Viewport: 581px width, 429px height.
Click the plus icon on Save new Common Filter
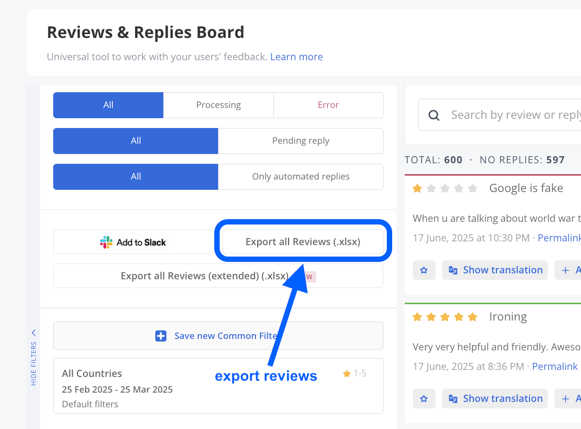point(160,336)
